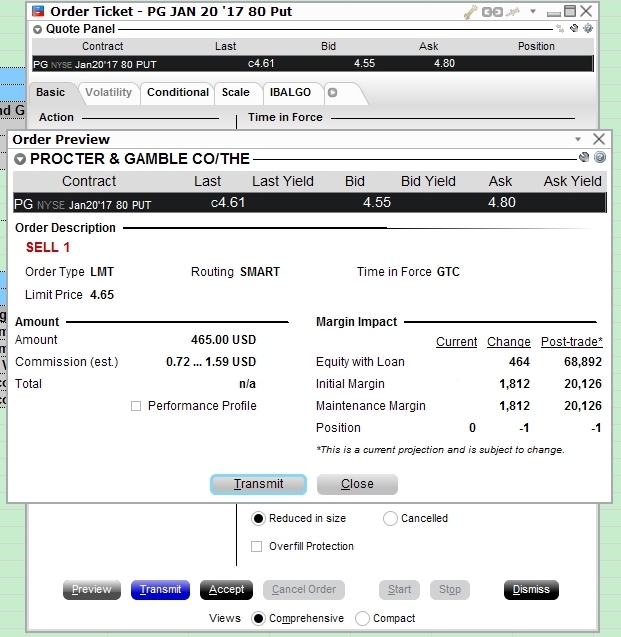Viewport: 621px width, 637px height.
Task: Click the Preview button in Order Ticket
Action: point(92,590)
